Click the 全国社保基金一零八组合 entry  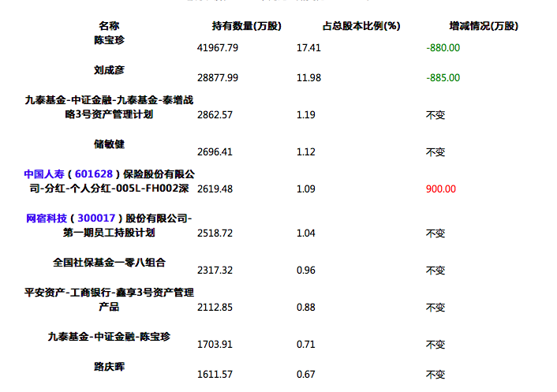[x=109, y=262]
